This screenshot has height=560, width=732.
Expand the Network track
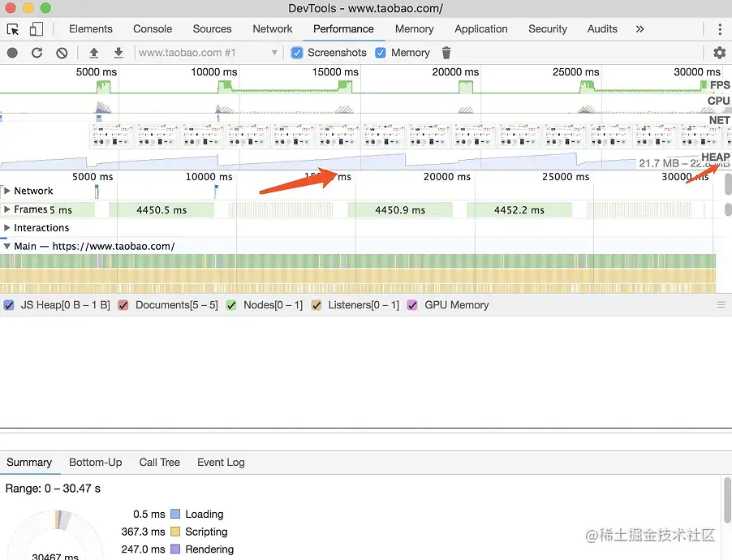click(7, 191)
